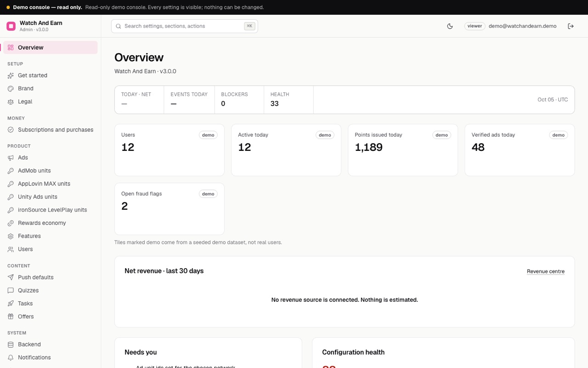
Task: Click the Needs you heading
Action: [x=141, y=352]
